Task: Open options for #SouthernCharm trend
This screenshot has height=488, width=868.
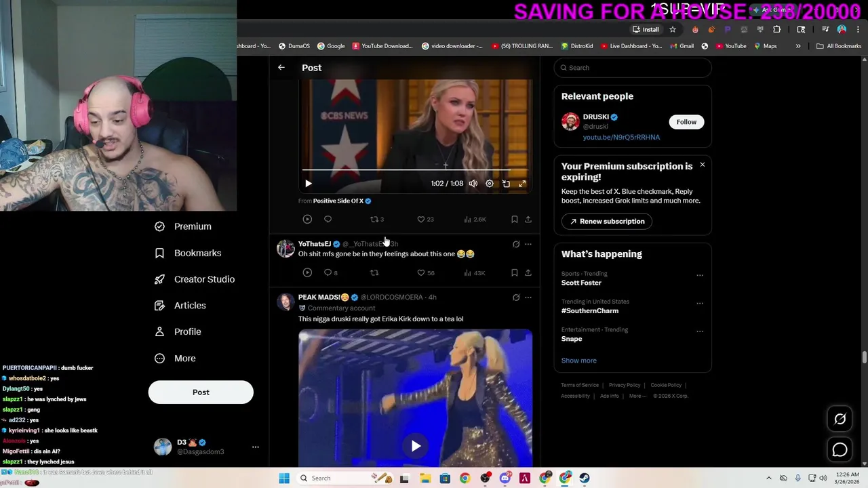Action: coord(700,304)
